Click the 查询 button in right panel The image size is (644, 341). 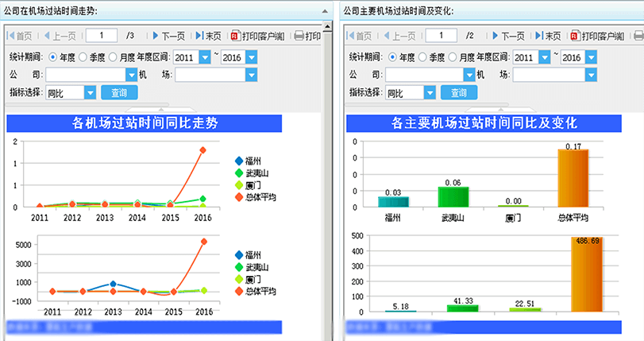pyautogui.click(x=458, y=93)
